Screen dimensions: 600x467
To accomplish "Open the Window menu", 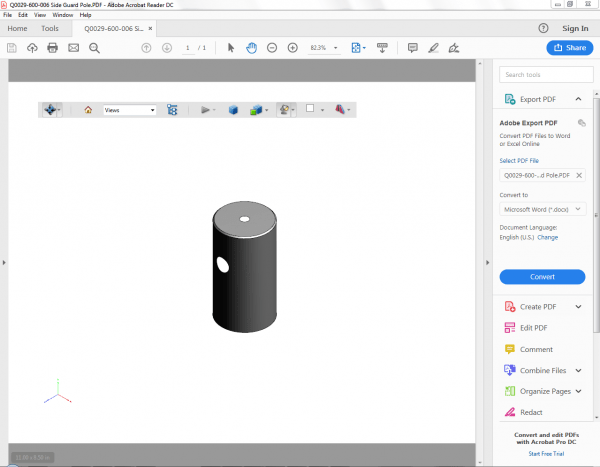I will tap(63, 15).
